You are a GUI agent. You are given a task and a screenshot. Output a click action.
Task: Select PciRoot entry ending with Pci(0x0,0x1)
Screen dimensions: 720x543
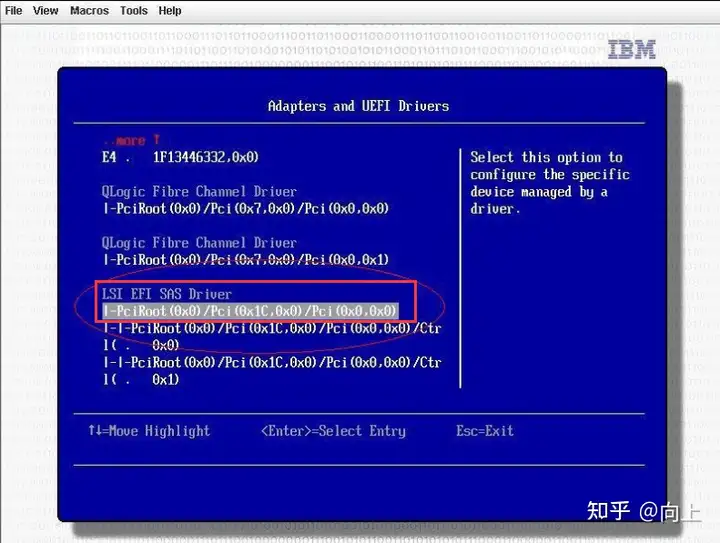click(246, 260)
